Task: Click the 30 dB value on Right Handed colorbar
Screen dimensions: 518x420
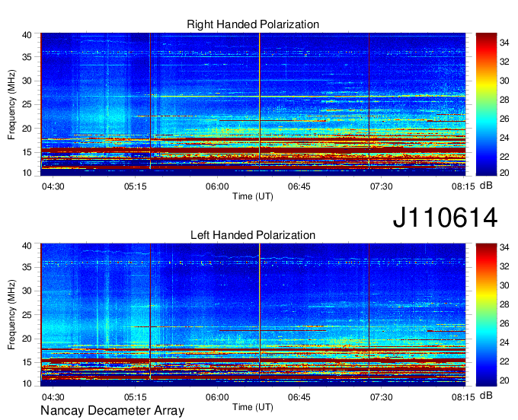Action: point(504,81)
